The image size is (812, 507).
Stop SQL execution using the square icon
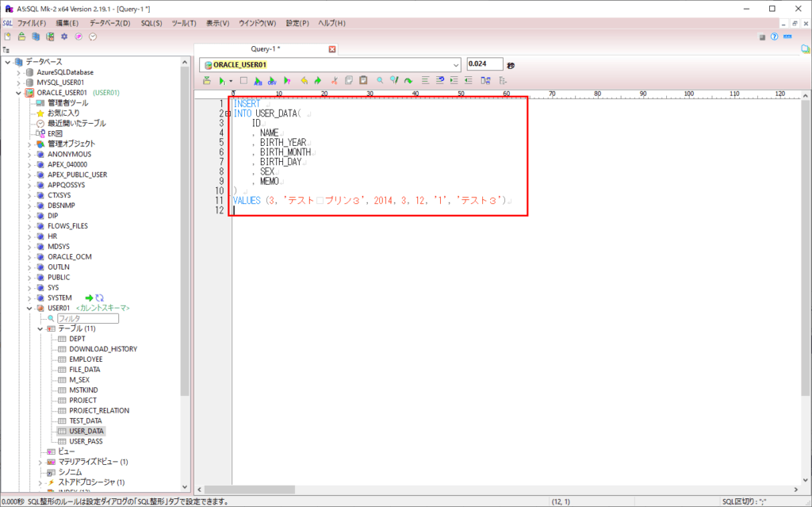pyautogui.click(x=243, y=80)
